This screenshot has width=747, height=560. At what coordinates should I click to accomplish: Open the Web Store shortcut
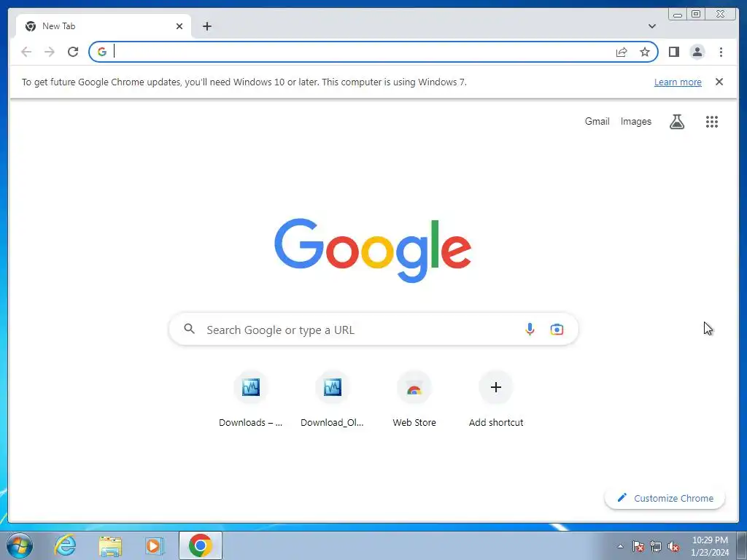point(414,399)
